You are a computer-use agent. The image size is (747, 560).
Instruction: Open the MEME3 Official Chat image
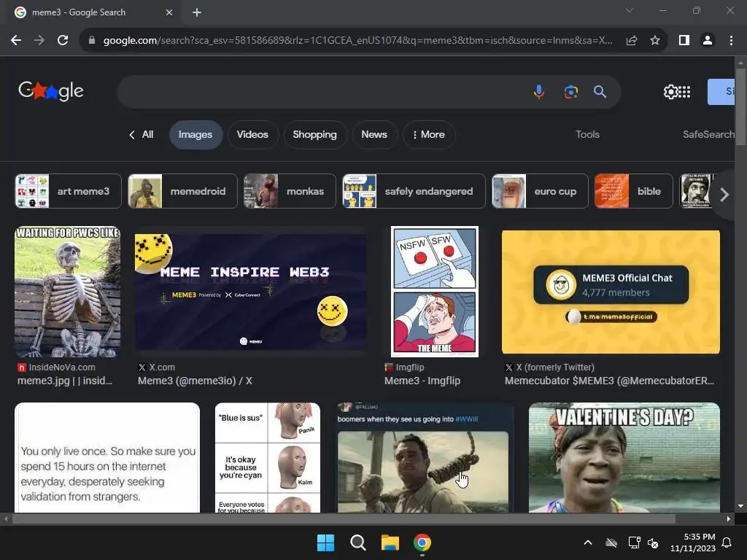point(611,292)
